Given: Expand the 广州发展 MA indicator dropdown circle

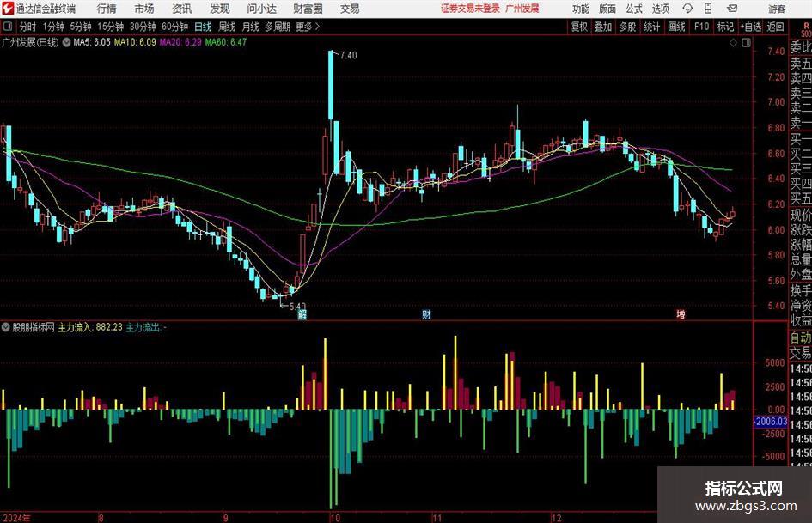Looking at the screenshot, I should (66, 42).
